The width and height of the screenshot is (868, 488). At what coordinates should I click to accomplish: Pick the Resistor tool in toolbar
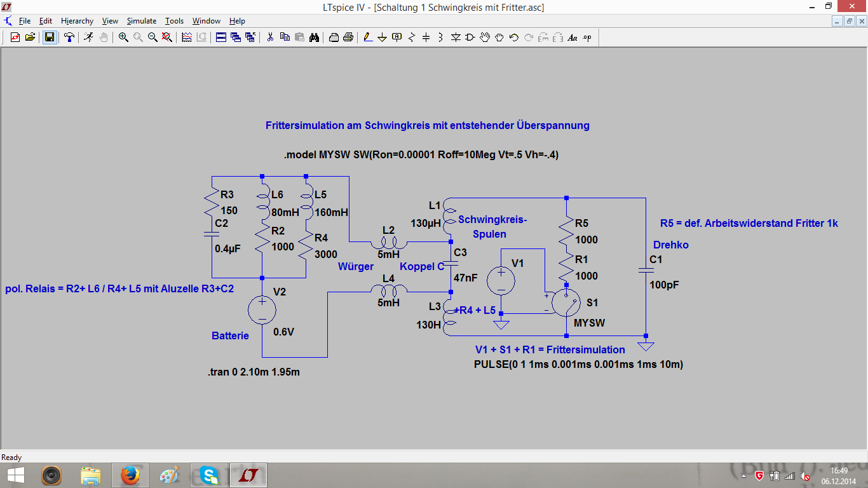(x=412, y=37)
